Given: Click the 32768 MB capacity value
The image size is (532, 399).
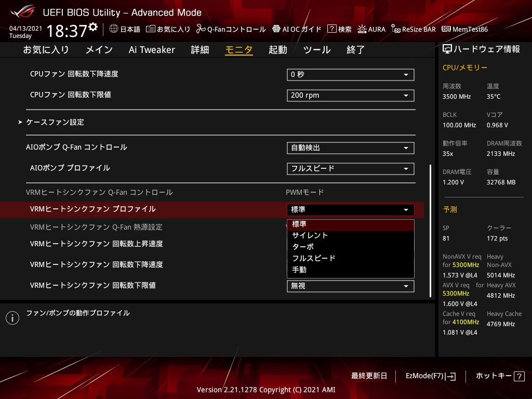Looking at the screenshot, I should click(x=501, y=182).
